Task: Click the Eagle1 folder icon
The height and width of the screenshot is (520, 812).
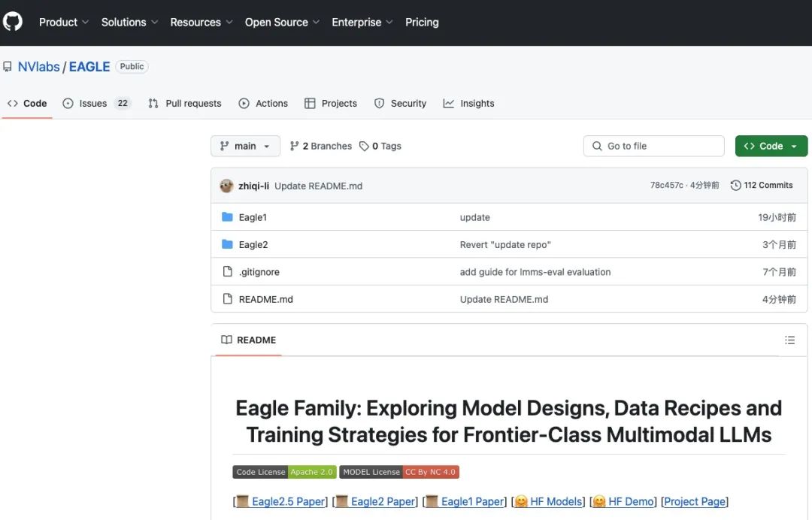Action: pyautogui.click(x=227, y=217)
